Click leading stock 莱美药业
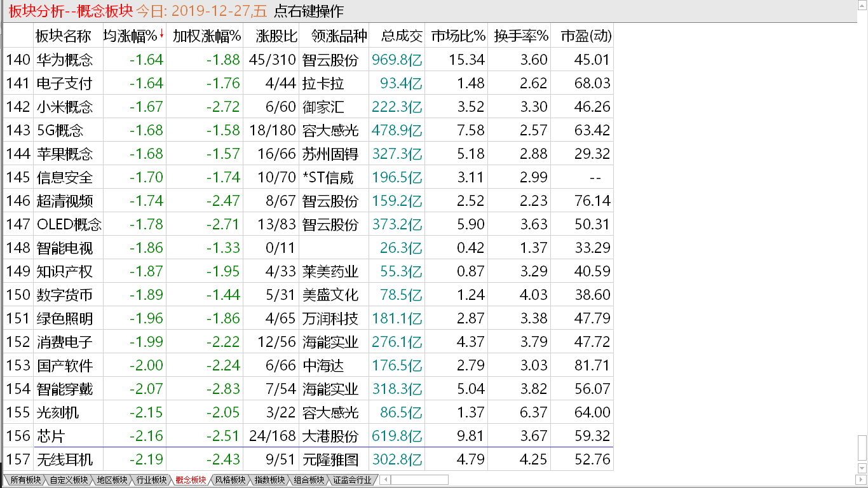Image resolution: width=868 pixels, height=488 pixels. [x=330, y=271]
